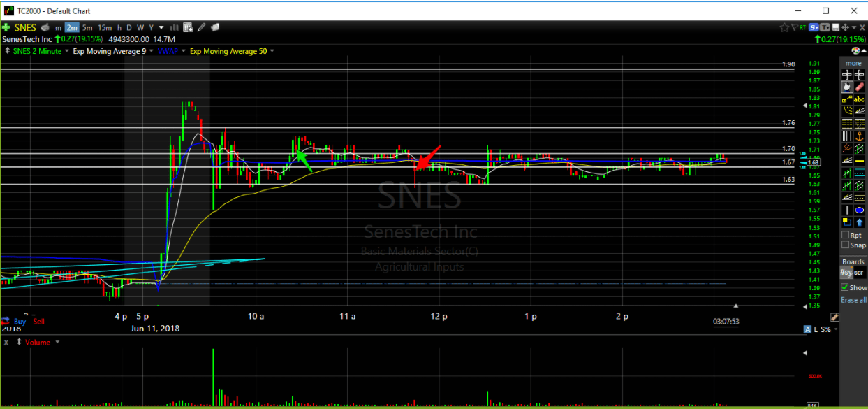The height and width of the screenshot is (409, 868).
Task: Click the SNES ticker symbol field
Action: [24, 28]
